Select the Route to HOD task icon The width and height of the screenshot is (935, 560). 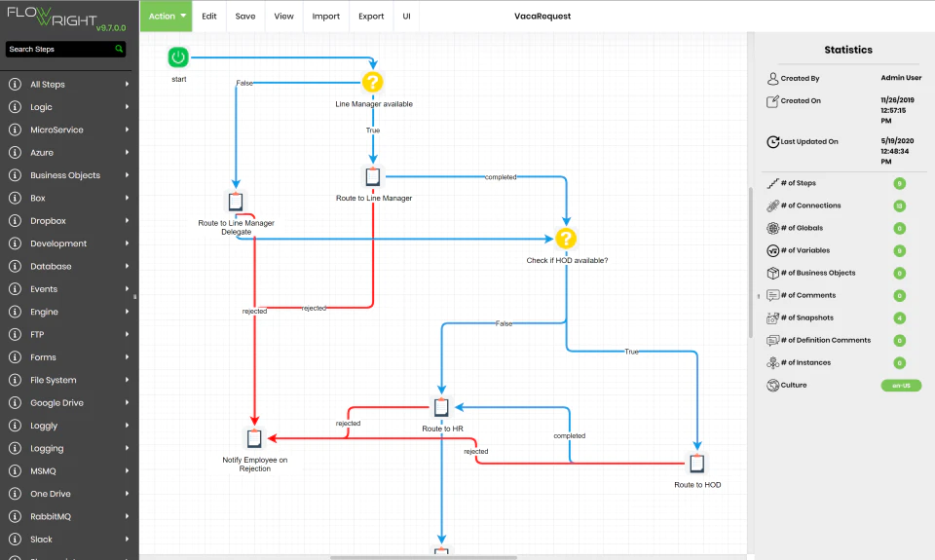click(696, 463)
